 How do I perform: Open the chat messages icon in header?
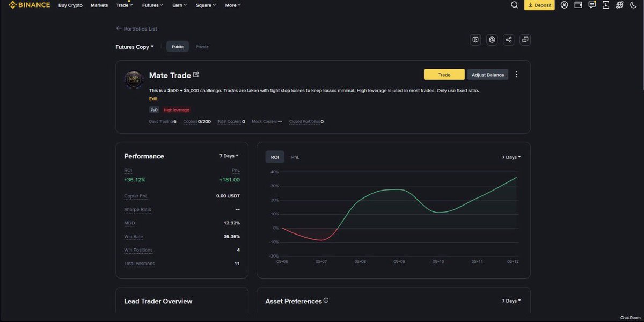click(x=592, y=5)
